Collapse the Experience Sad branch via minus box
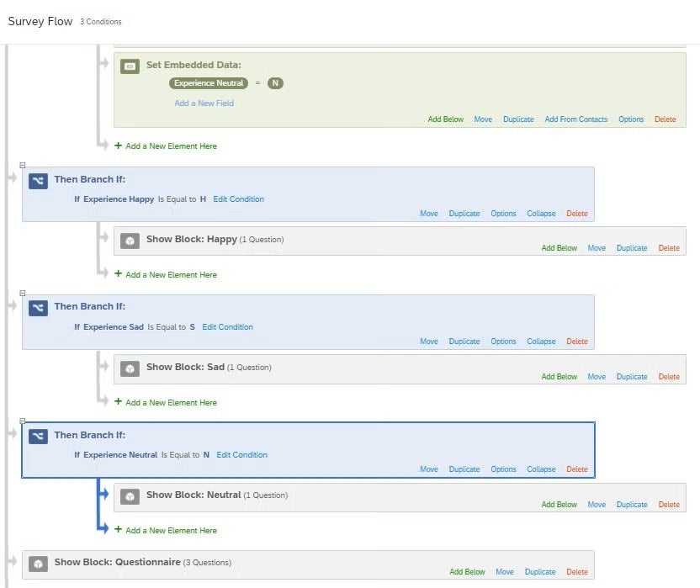The image size is (700, 588). pyautogui.click(x=23, y=293)
